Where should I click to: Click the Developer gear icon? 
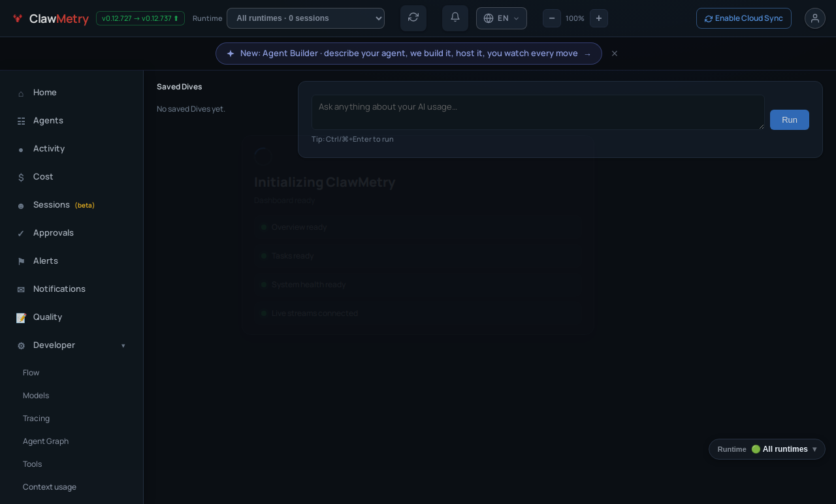21,346
